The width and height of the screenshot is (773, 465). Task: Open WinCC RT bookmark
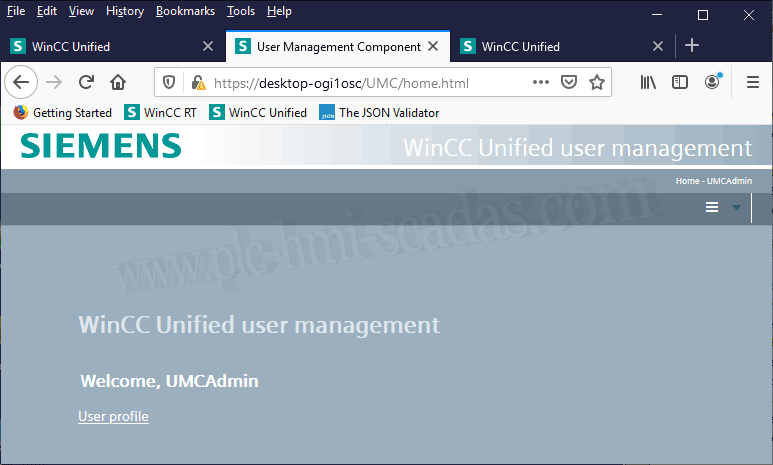[160, 113]
